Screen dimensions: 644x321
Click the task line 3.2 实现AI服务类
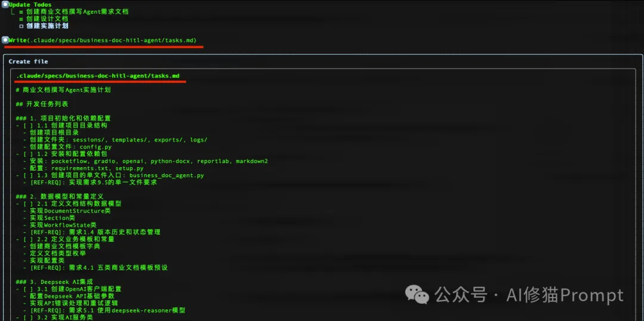tap(54, 317)
